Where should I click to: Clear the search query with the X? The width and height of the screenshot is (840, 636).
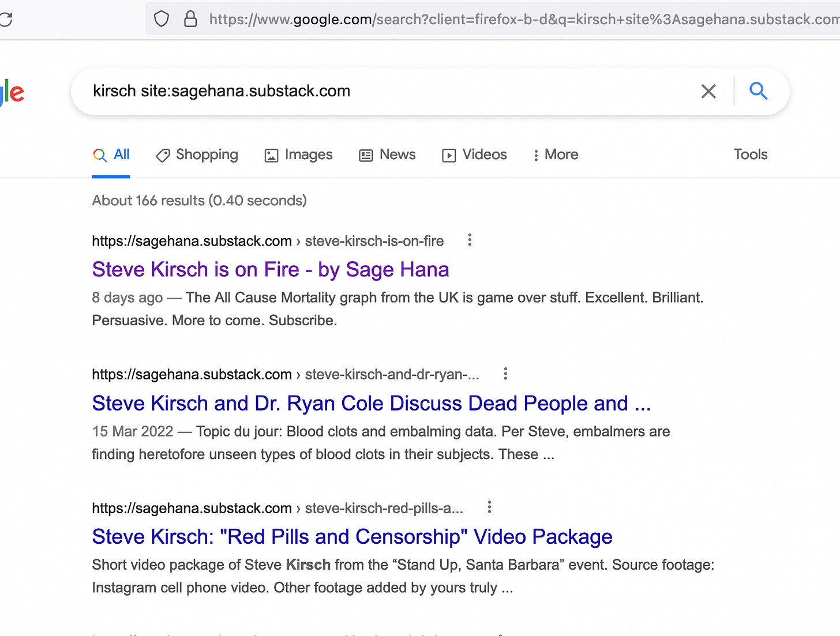click(x=708, y=91)
